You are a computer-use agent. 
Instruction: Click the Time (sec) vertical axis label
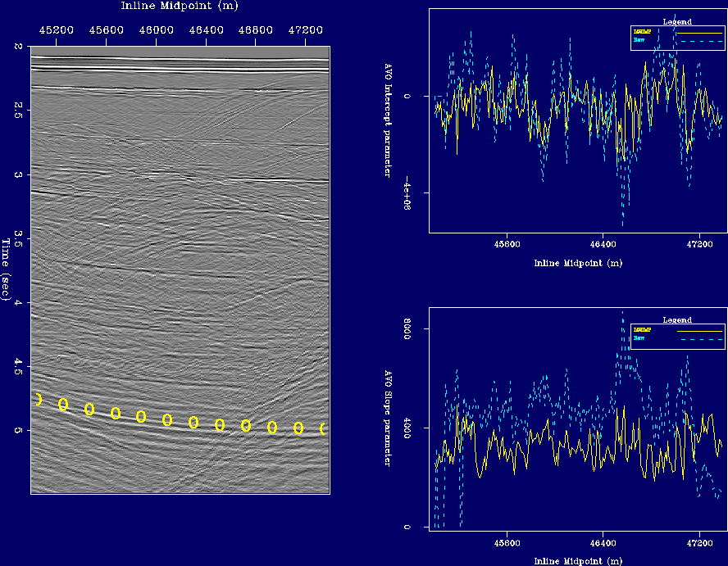coord(7,269)
